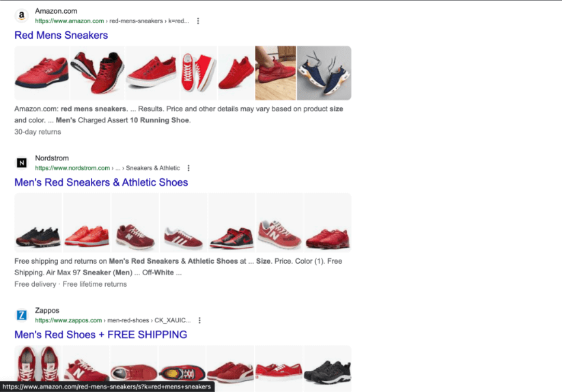Select Amazon red slip-on canvas shoe thumbnail
562x392 pixels.
tap(152, 73)
